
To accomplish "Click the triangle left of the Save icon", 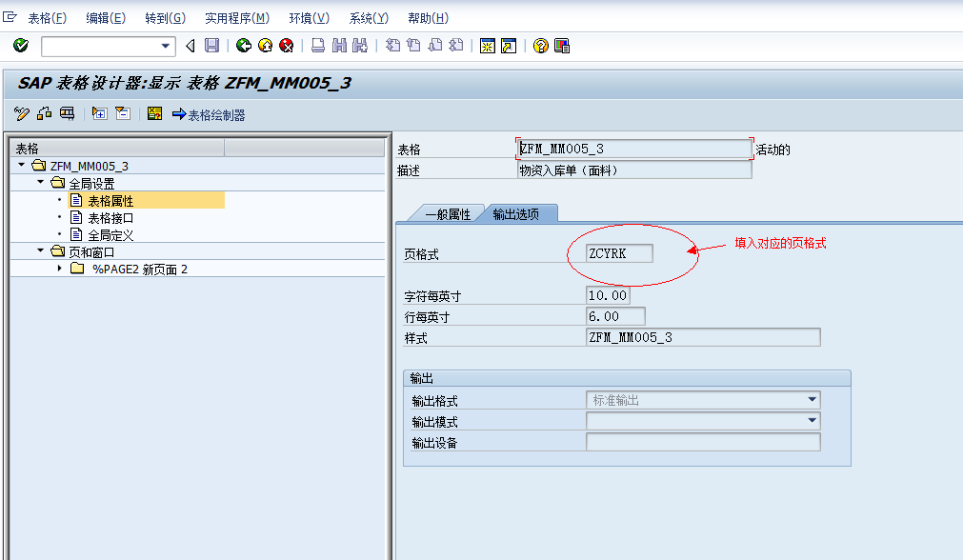I will pyautogui.click(x=191, y=46).
